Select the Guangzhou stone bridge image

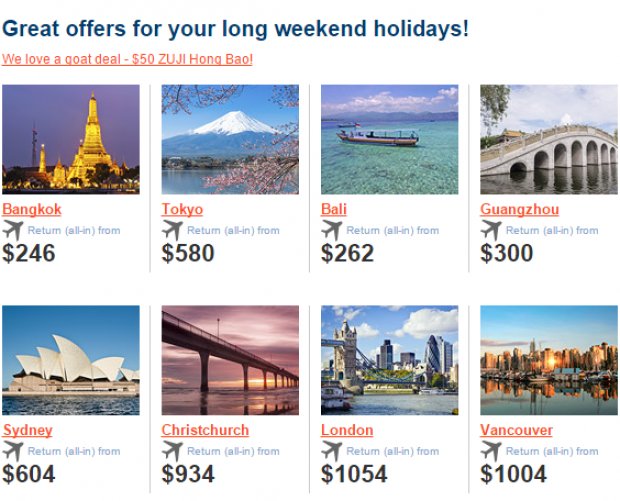pos(549,139)
